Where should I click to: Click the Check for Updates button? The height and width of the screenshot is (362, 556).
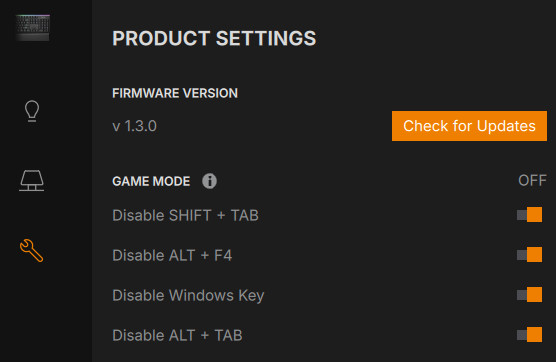pyautogui.click(x=469, y=126)
